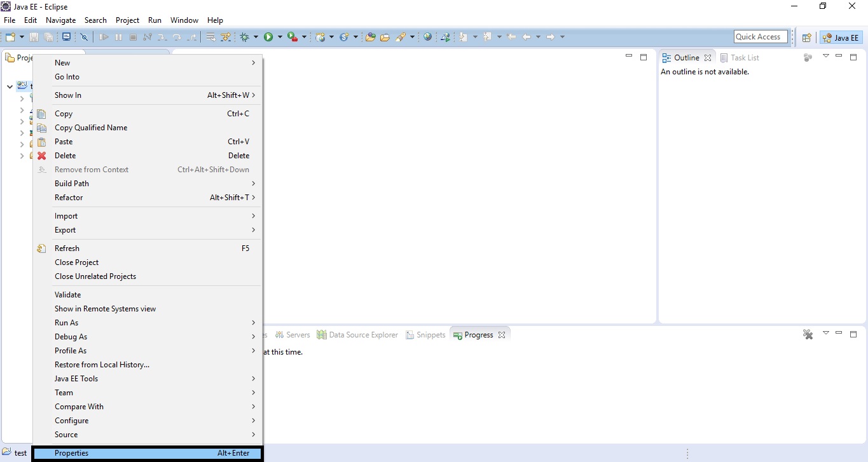
Task: Click Copy Qualified Name entry
Action: [x=148, y=128]
